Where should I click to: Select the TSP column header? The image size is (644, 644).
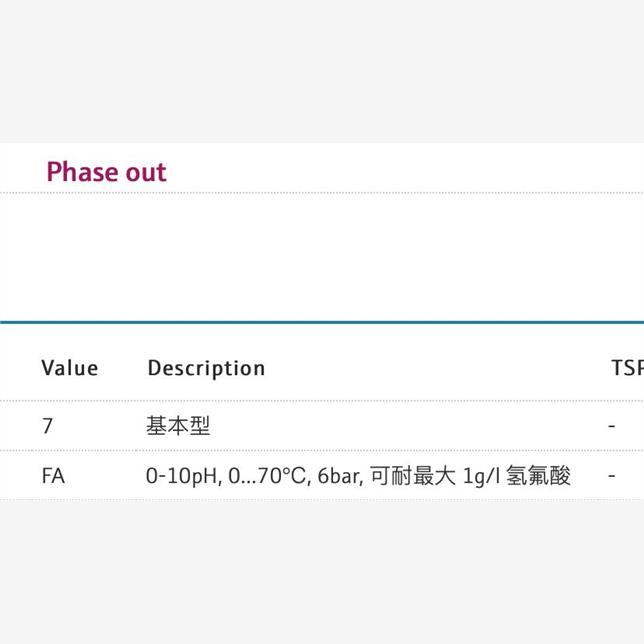(x=626, y=368)
